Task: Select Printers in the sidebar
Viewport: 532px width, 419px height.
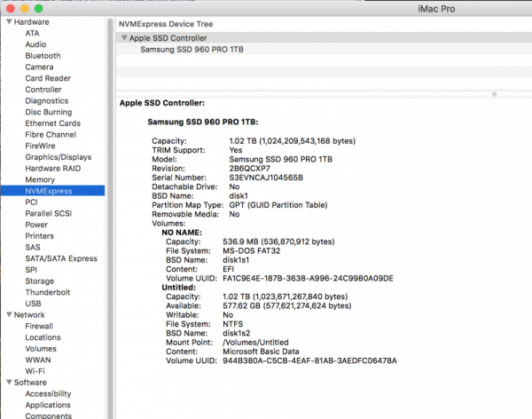Action: [39, 236]
